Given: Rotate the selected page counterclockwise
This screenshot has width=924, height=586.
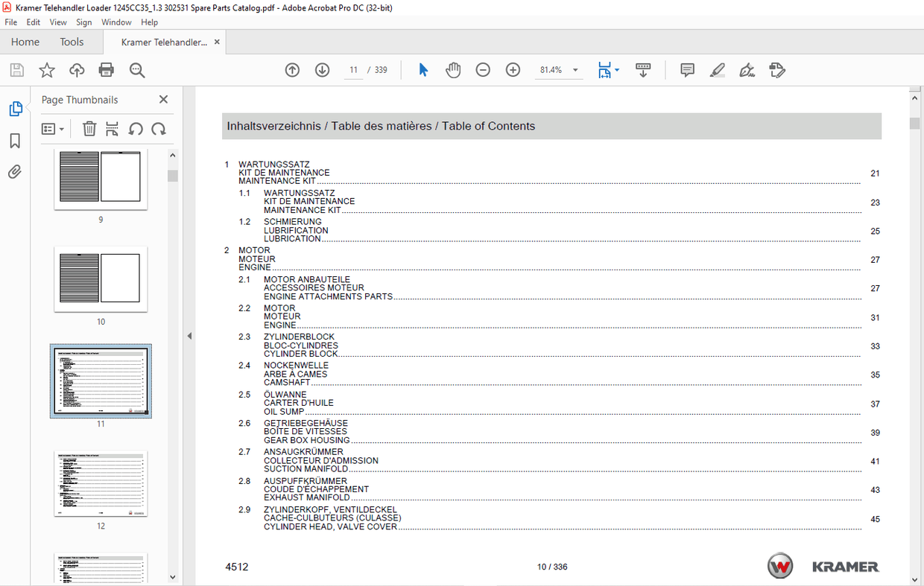Looking at the screenshot, I should click(136, 128).
